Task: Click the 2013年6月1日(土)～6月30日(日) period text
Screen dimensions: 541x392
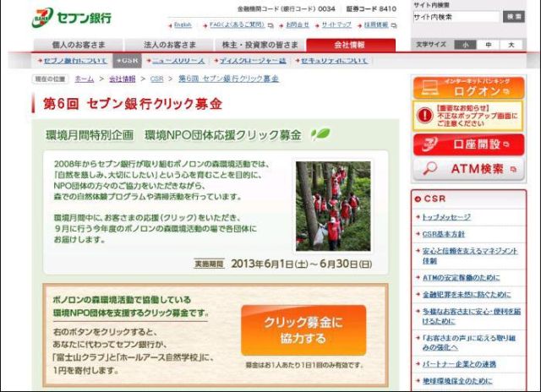Action: [x=301, y=264]
